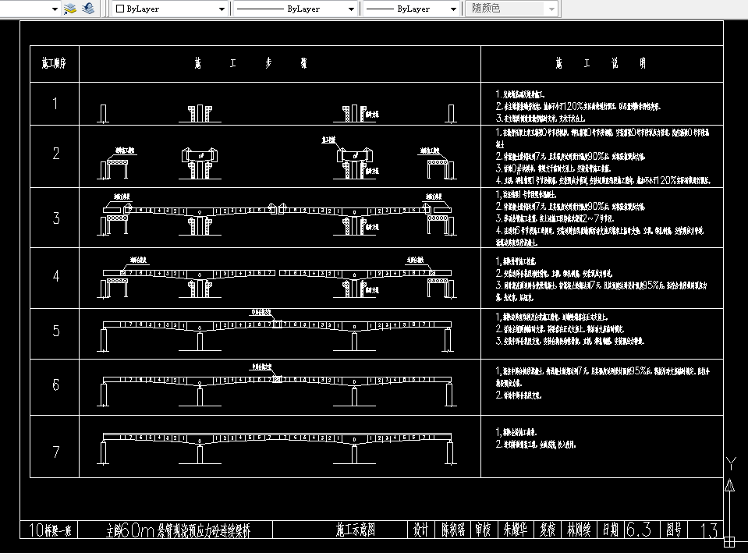Click the 复核 label in title block
Image resolution: width=748 pixels, height=560 pixels.
coord(548,530)
